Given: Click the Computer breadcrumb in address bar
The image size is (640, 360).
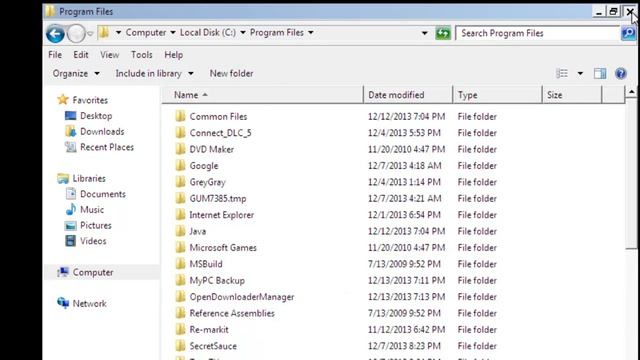Looking at the screenshot, I should coord(146,32).
